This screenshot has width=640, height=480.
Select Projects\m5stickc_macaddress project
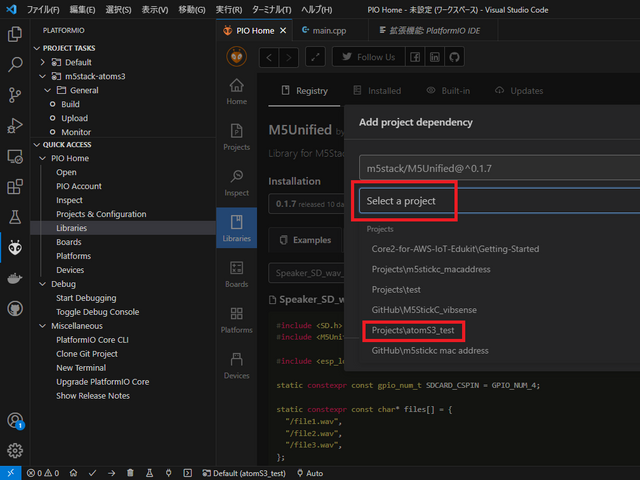[431, 269]
